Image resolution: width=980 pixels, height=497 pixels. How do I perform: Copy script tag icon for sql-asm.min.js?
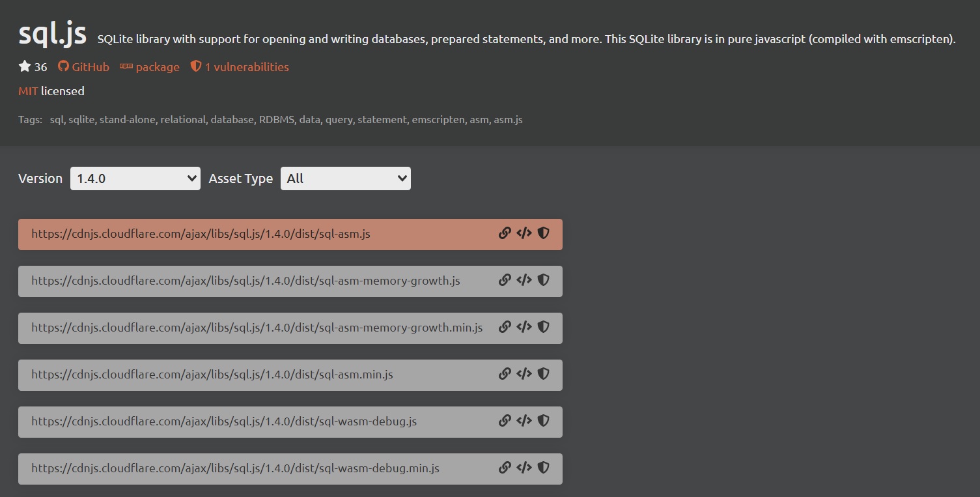click(524, 374)
